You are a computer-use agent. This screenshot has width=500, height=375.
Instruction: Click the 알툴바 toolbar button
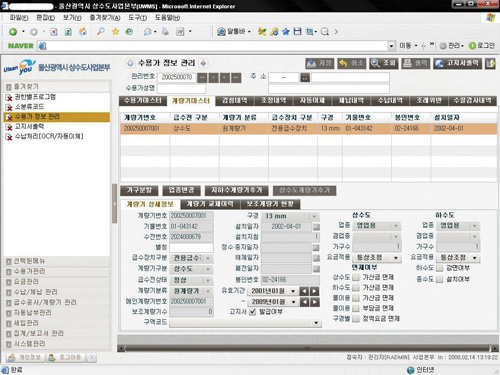234,32
